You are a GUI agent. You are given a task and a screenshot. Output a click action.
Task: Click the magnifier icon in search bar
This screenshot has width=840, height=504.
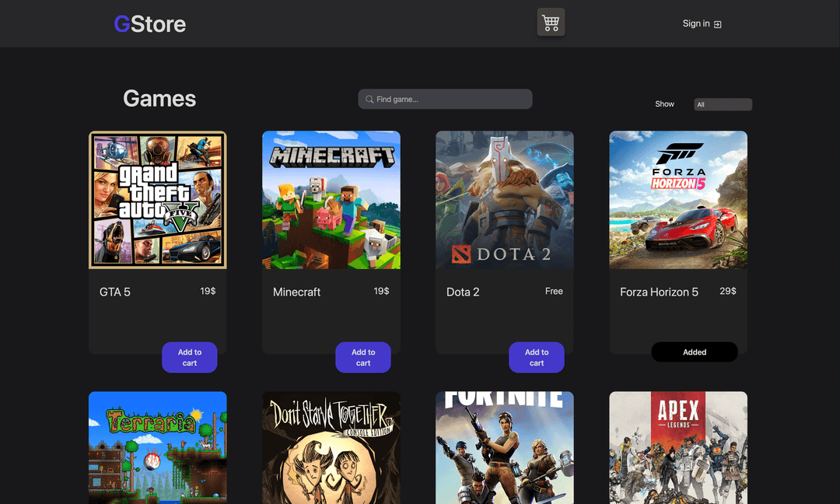point(369,99)
